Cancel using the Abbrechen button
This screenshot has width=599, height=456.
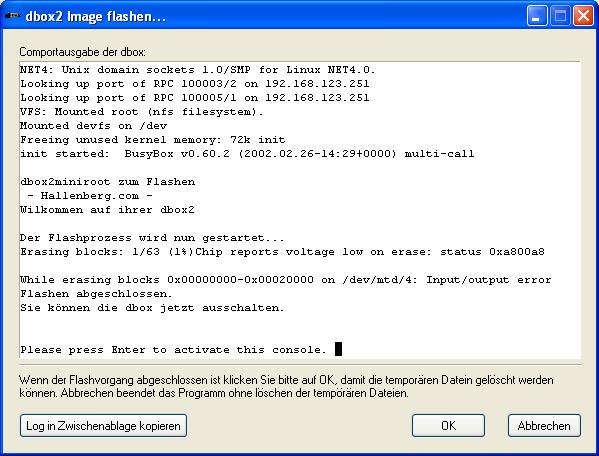pos(544,425)
